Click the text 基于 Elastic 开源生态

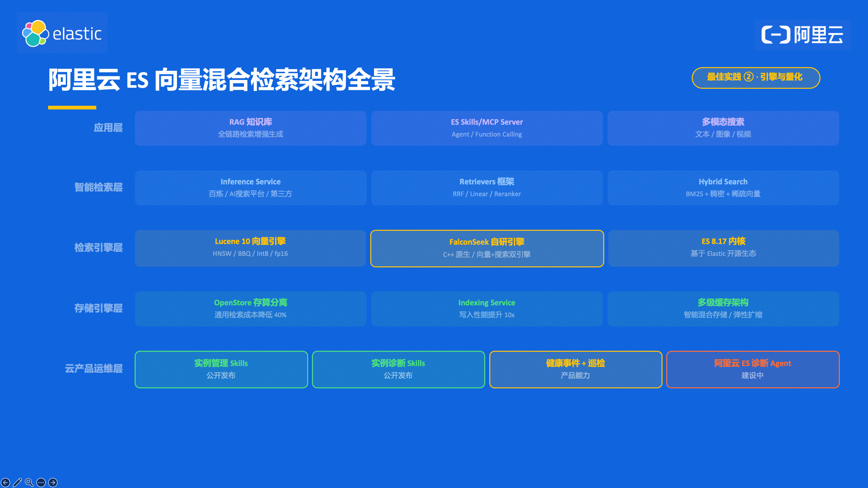click(x=724, y=253)
